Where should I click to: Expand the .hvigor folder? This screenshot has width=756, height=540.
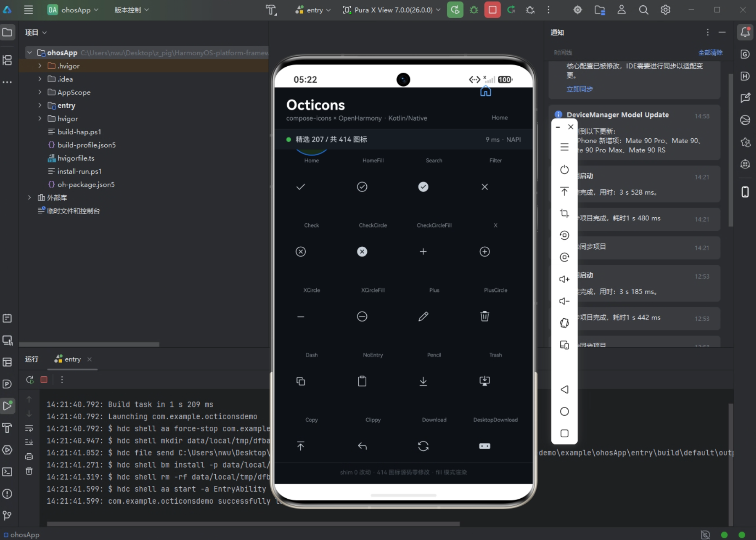pos(40,66)
